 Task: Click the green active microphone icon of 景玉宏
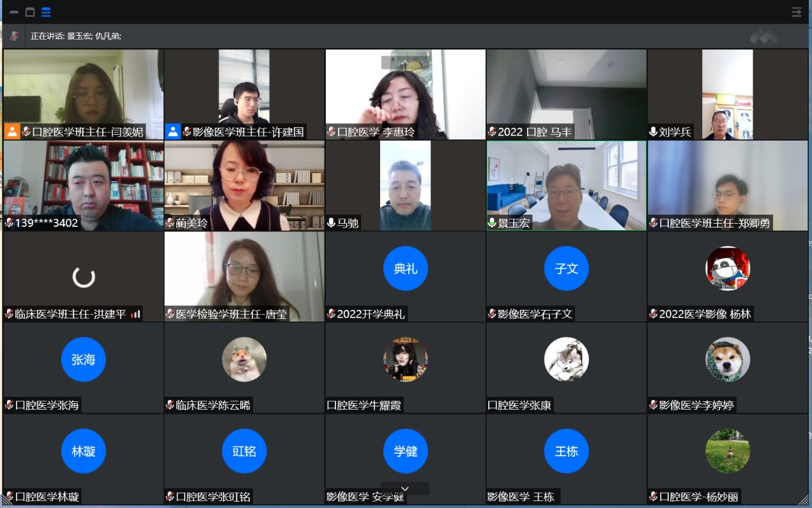pos(493,223)
